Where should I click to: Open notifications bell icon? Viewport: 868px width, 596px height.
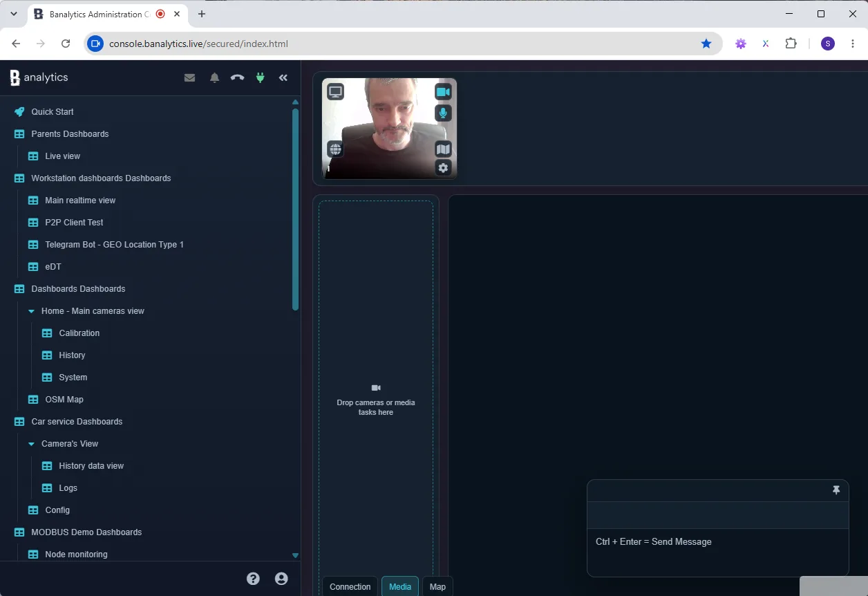point(214,77)
